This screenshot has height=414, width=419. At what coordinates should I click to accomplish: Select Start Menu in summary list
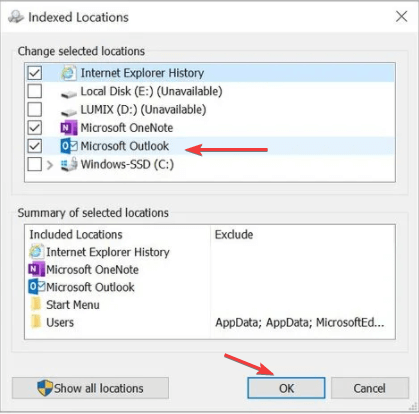pyautogui.click(x=73, y=305)
